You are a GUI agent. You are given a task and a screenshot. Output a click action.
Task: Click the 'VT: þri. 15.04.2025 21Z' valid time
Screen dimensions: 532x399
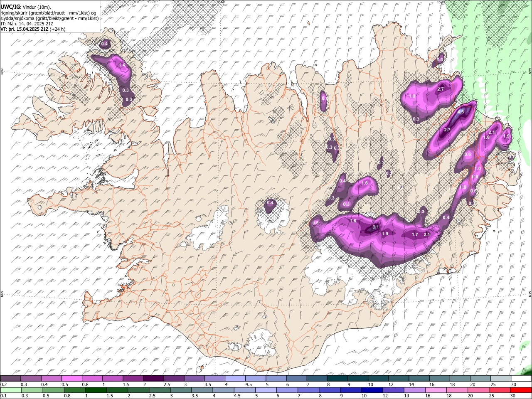[x=25, y=29]
